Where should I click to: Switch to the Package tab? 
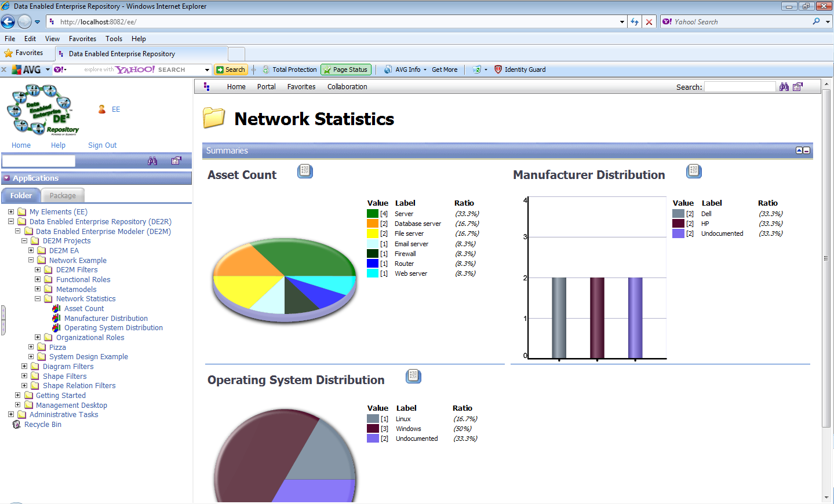coord(63,196)
